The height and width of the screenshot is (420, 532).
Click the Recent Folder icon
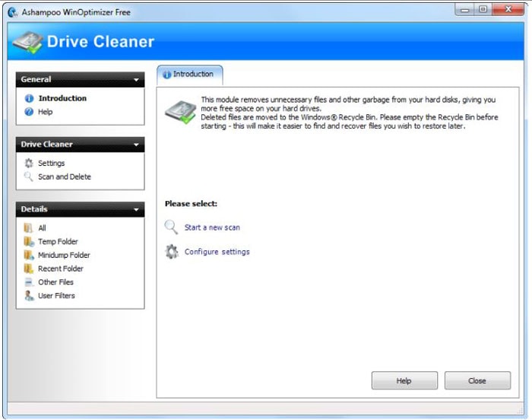tap(29, 269)
